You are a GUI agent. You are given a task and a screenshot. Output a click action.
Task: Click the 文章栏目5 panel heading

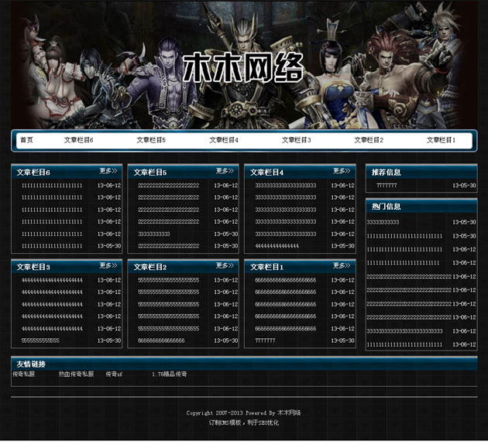click(150, 173)
